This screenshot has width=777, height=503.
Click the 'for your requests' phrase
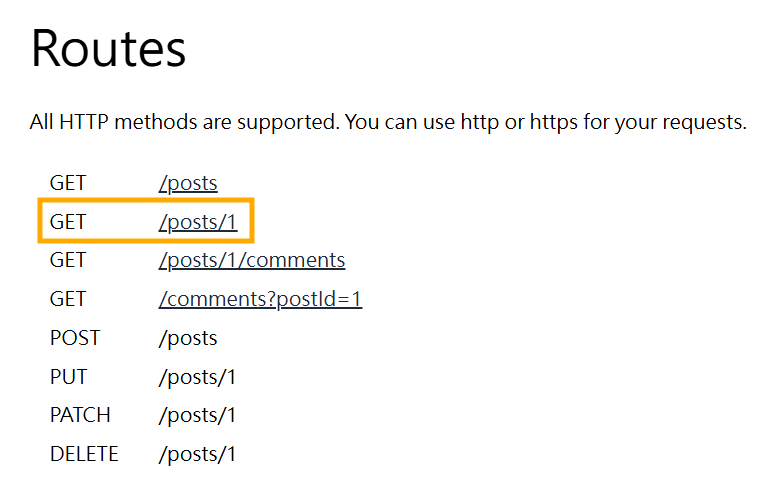[x=665, y=122]
